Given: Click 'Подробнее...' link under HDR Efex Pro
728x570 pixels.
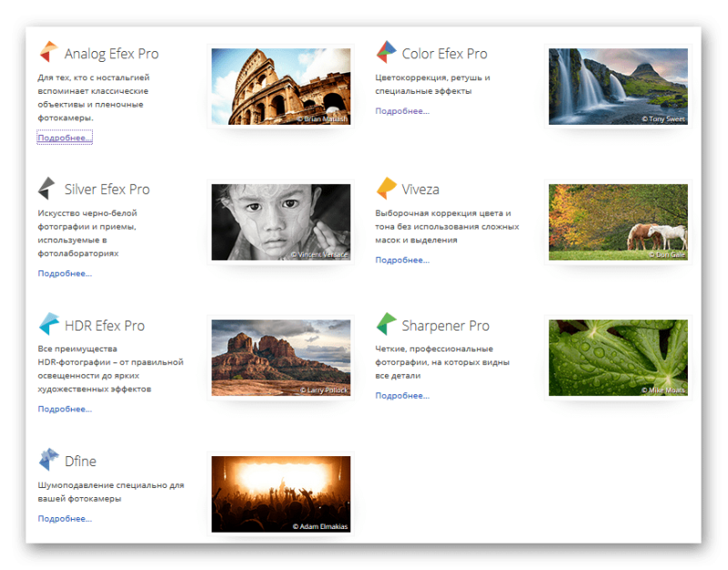Looking at the screenshot, I should click(65, 409).
